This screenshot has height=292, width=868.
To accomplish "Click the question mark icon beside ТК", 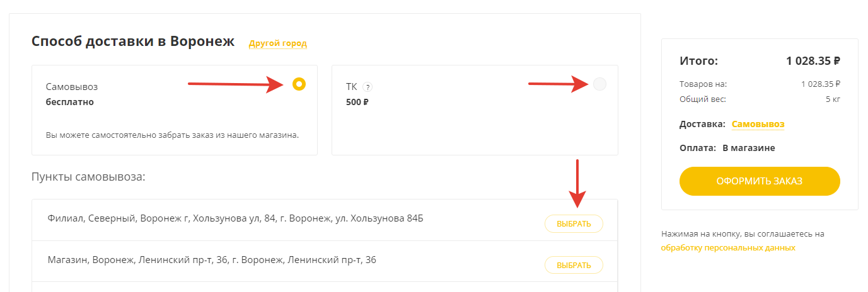I will pyautogui.click(x=368, y=87).
